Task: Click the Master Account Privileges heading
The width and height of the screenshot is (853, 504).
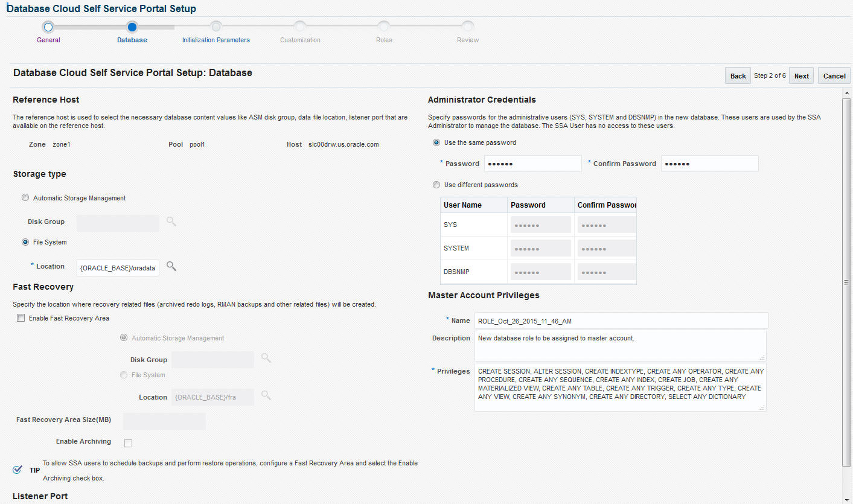Action: [484, 296]
